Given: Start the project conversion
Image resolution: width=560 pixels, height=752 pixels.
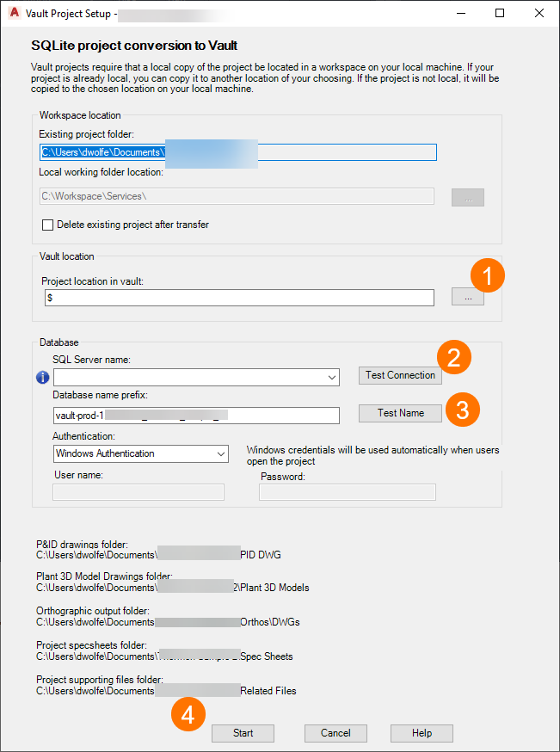Looking at the screenshot, I should (x=243, y=733).
